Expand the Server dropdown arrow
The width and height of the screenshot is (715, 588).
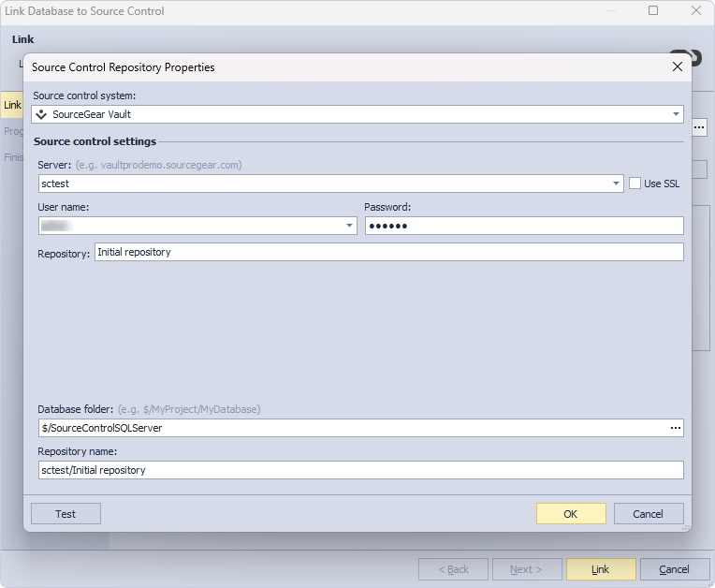point(616,184)
